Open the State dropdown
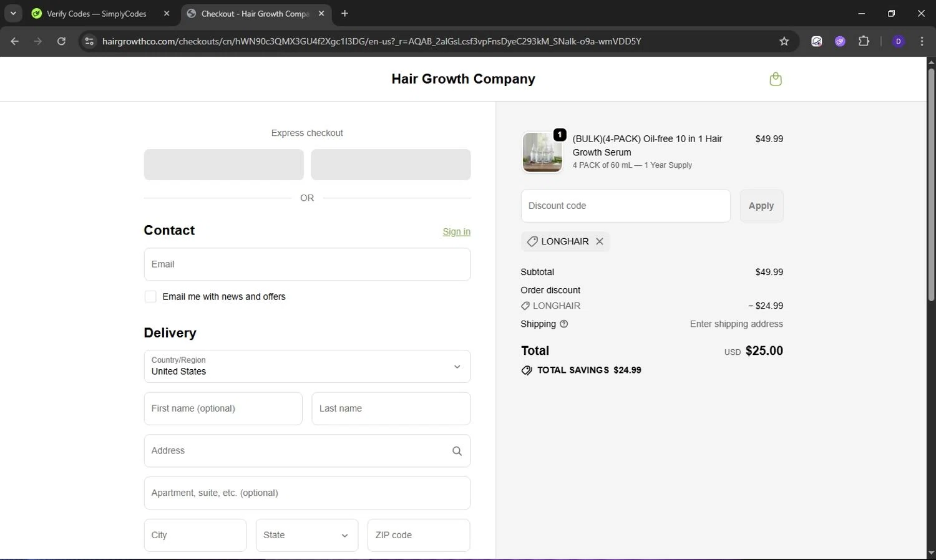 pyautogui.click(x=307, y=535)
